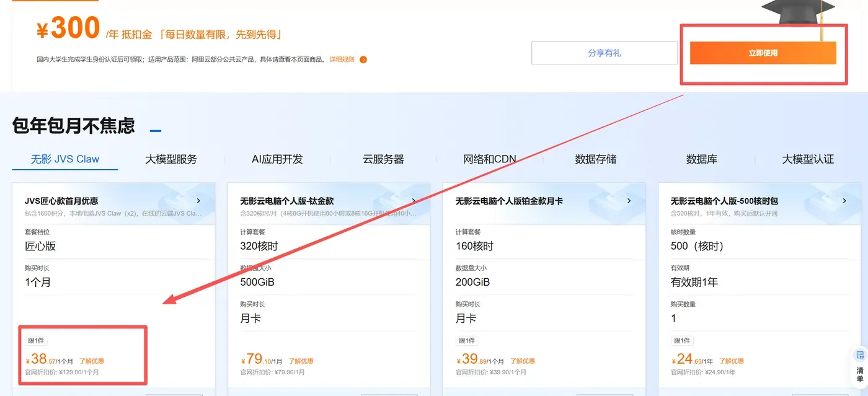Select the 数据存储 tab

[x=596, y=159]
